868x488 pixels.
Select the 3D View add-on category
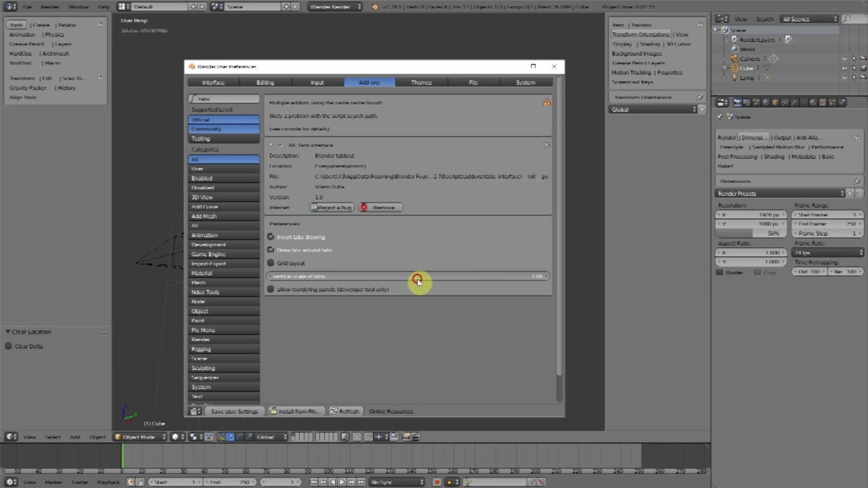224,197
